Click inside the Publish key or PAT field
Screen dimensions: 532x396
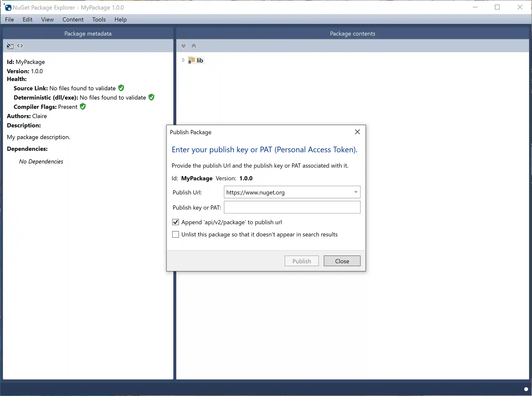pos(292,207)
